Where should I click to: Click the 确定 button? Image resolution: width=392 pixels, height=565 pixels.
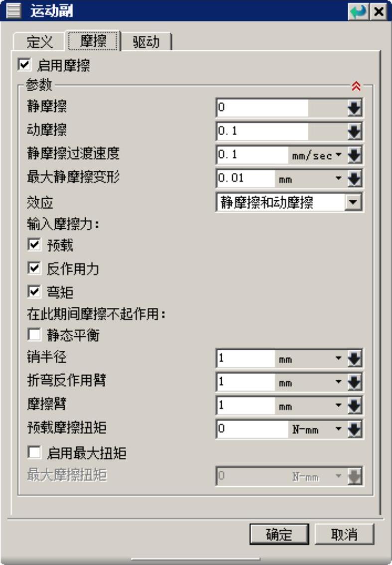click(279, 535)
